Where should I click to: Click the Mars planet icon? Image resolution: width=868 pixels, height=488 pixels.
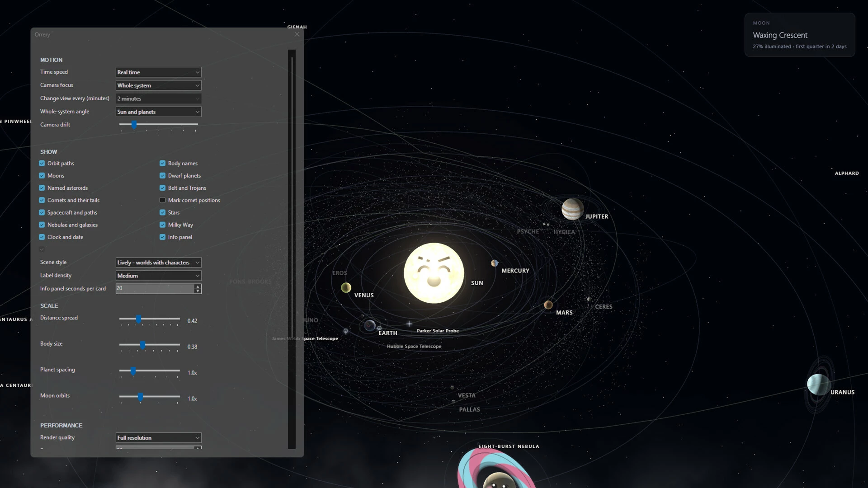point(548,305)
